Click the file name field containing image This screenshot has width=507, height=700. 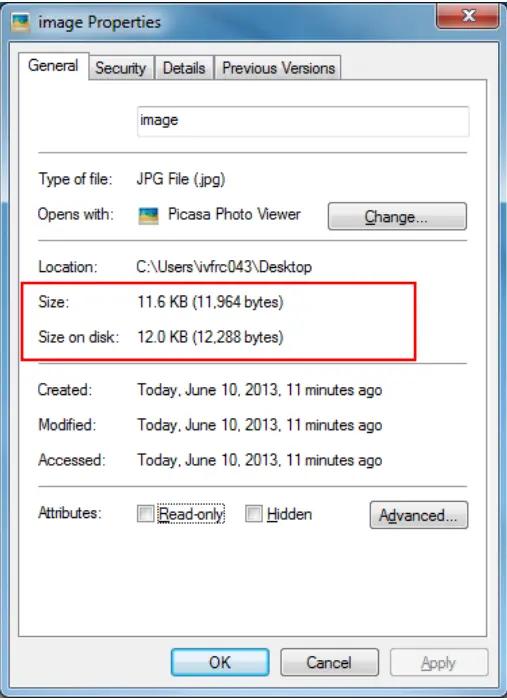303,121
